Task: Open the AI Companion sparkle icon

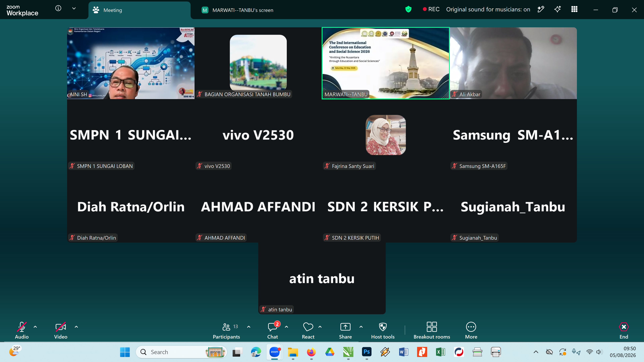Action: click(557, 9)
